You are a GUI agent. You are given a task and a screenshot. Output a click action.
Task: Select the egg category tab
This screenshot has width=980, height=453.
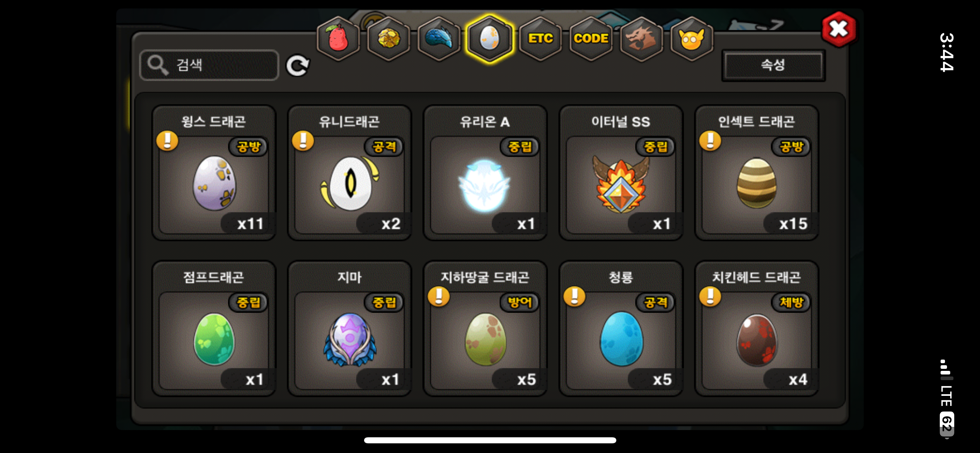click(x=490, y=39)
